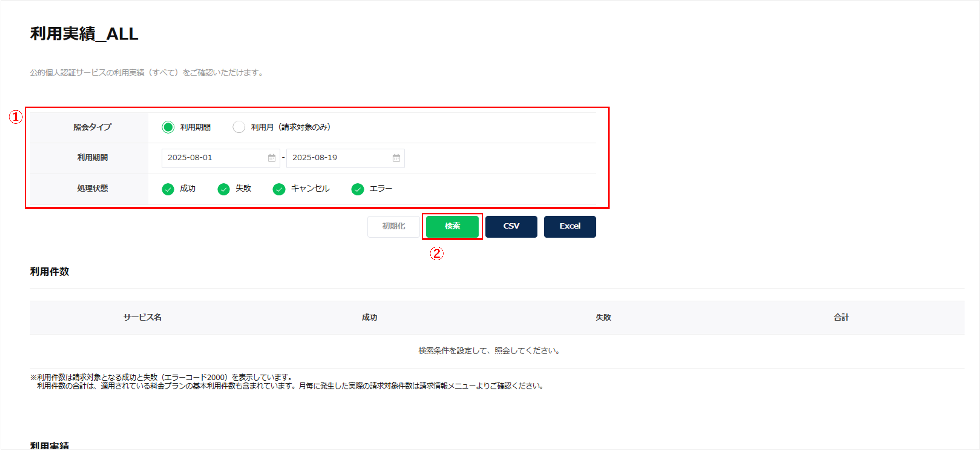The height and width of the screenshot is (450, 980).
Task: Click the 合計 column header
Action: point(841,317)
